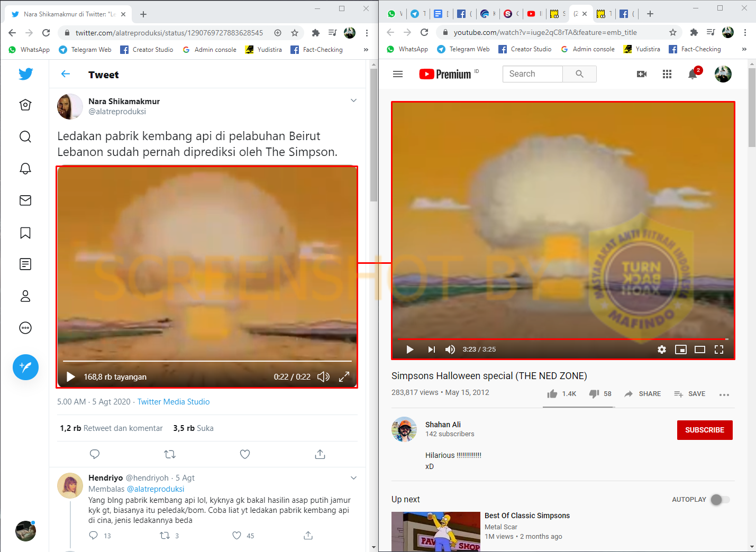Viewport: 756px width, 552px height.
Task: Open Twitter Explore search icon
Action: click(x=25, y=137)
